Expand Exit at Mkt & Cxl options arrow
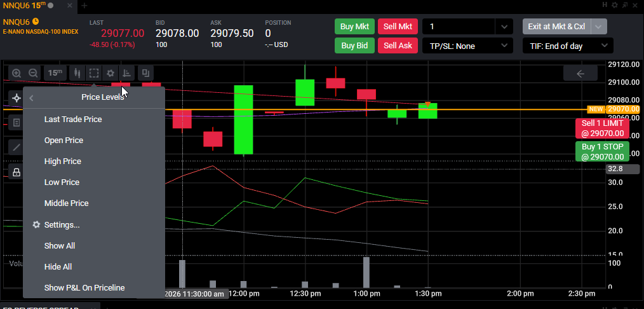 (x=599, y=27)
